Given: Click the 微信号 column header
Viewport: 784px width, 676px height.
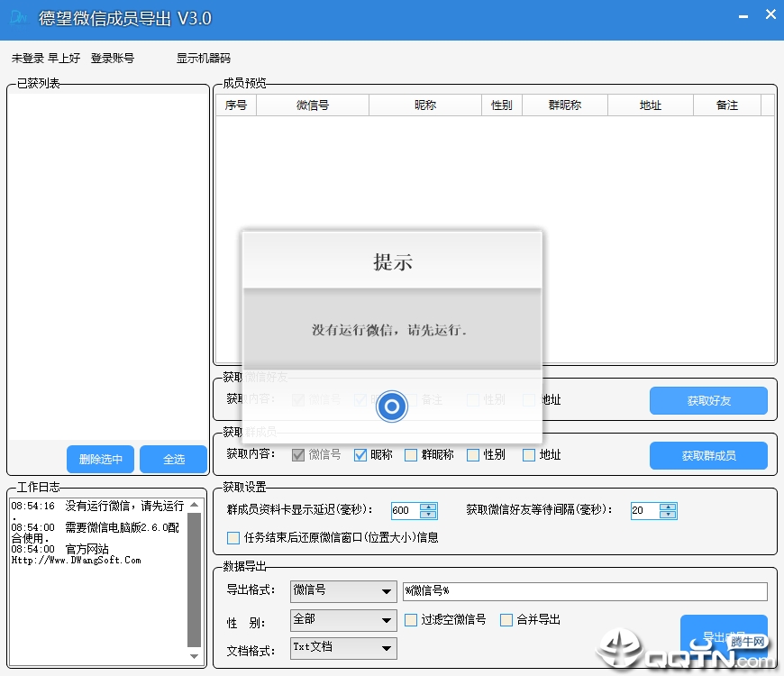Looking at the screenshot, I should pos(312,105).
